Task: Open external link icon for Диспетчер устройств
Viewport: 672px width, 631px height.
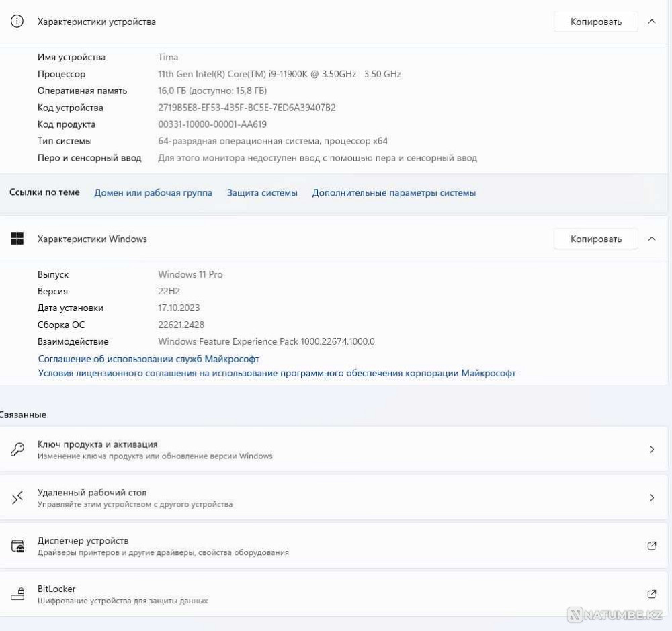Action: (x=651, y=546)
